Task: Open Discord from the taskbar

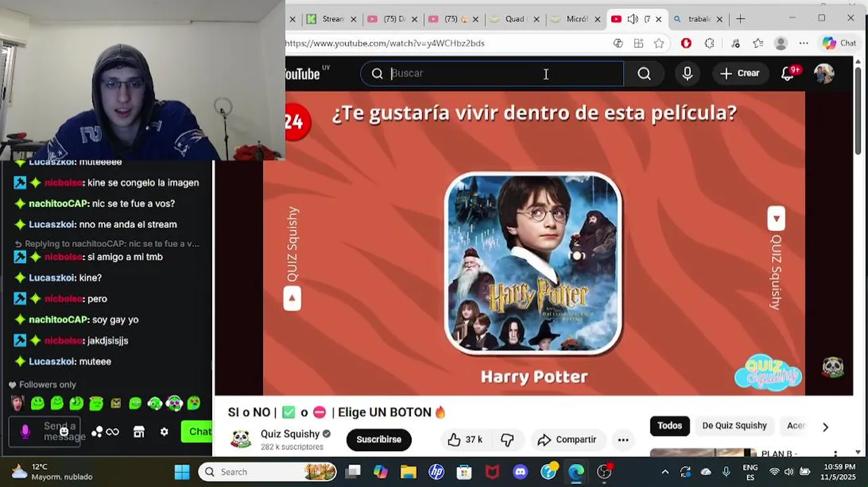Action: (x=520, y=472)
